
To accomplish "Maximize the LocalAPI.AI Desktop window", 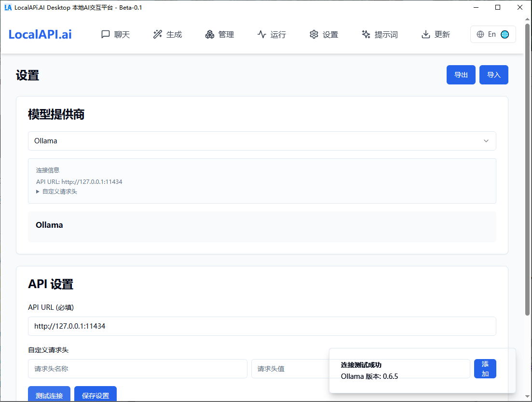I will (x=498, y=7).
